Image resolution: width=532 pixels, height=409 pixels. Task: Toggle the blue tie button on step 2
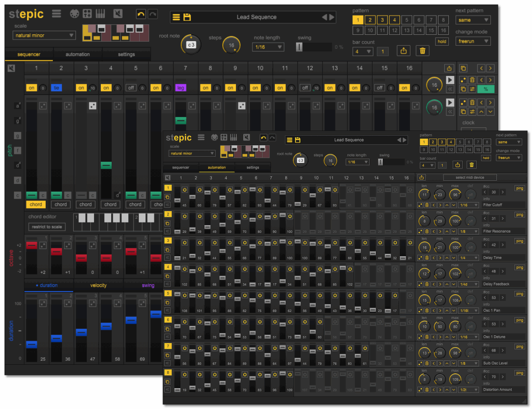click(x=57, y=88)
